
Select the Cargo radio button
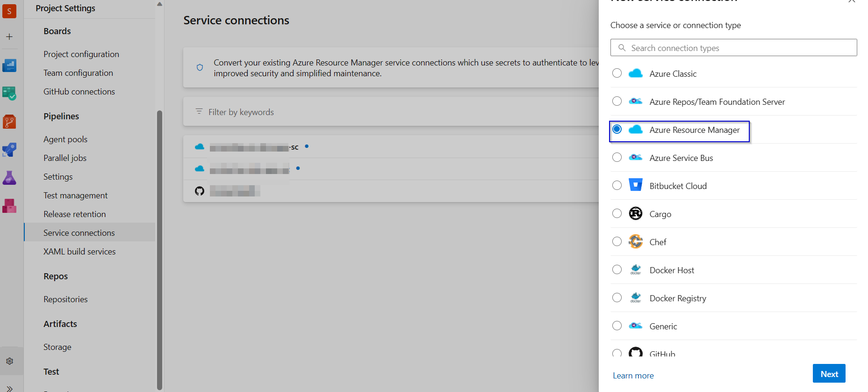(617, 213)
